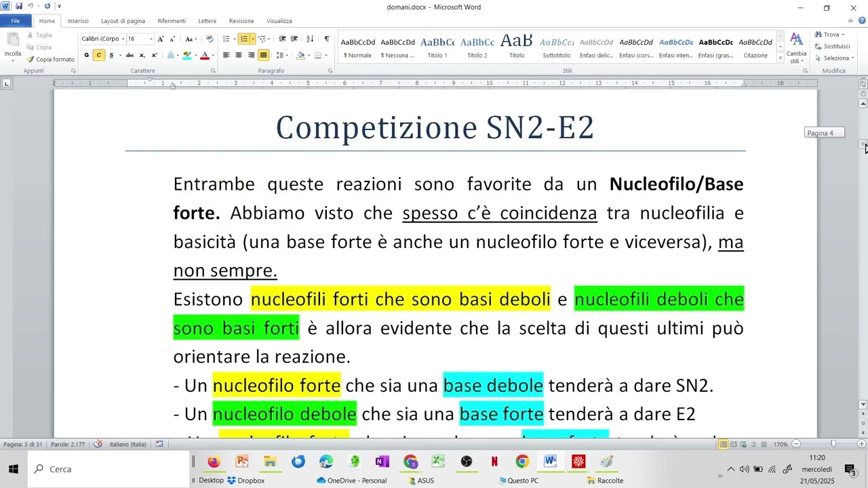This screenshot has width=868, height=488.
Task: Click the borders icon
Action: coord(317,55)
